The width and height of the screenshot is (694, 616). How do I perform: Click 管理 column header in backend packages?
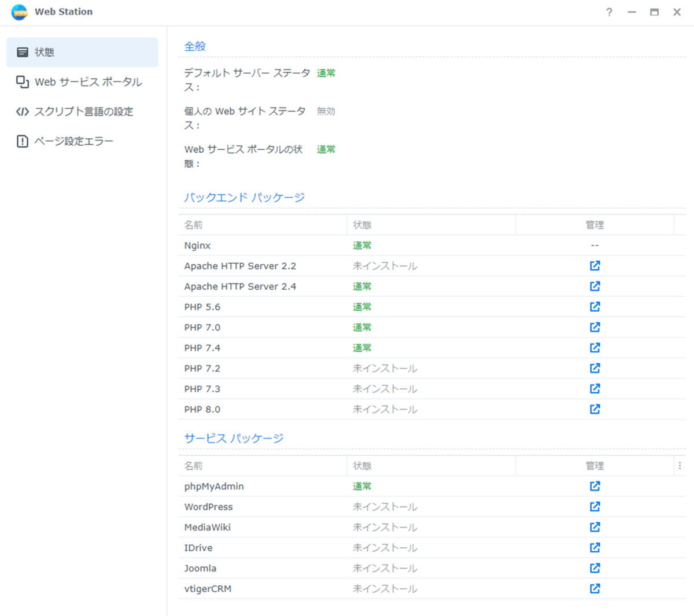coord(595,225)
